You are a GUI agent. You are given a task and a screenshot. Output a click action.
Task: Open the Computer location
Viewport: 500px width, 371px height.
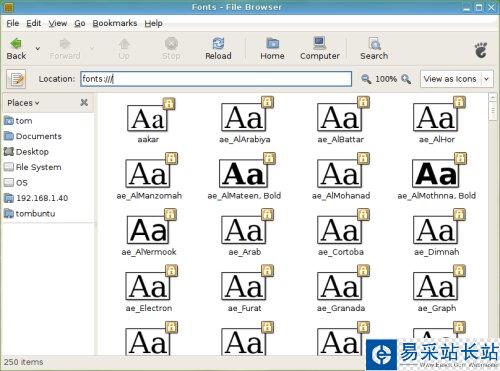(320, 48)
